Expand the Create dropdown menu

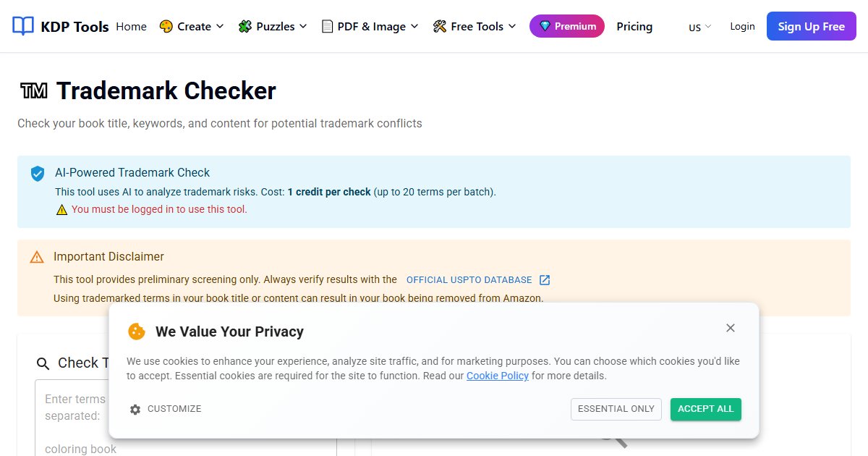[x=192, y=27]
